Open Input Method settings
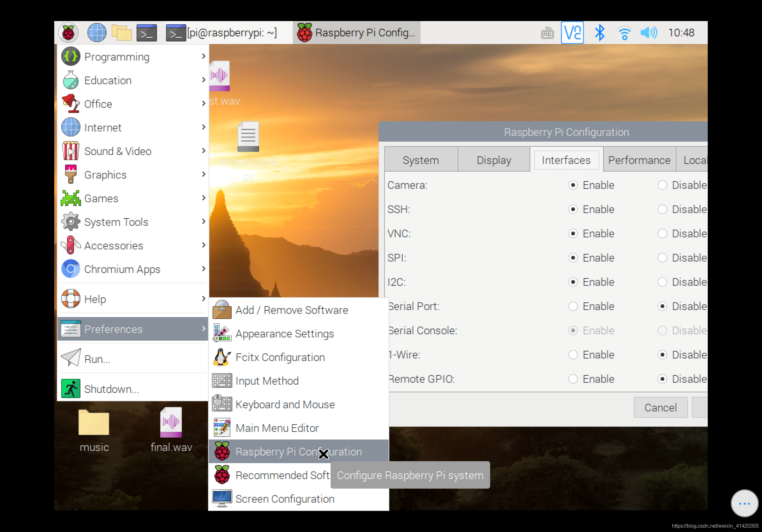 pyautogui.click(x=299, y=381)
